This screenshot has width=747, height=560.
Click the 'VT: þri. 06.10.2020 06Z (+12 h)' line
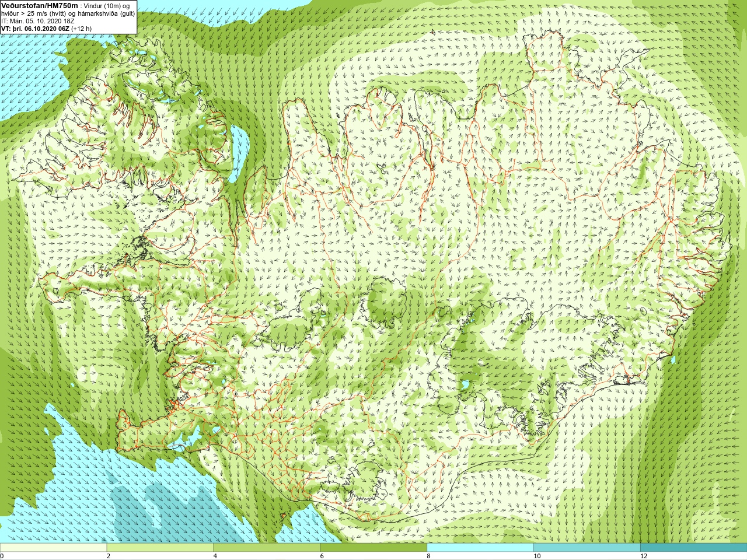(x=46, y=28)
